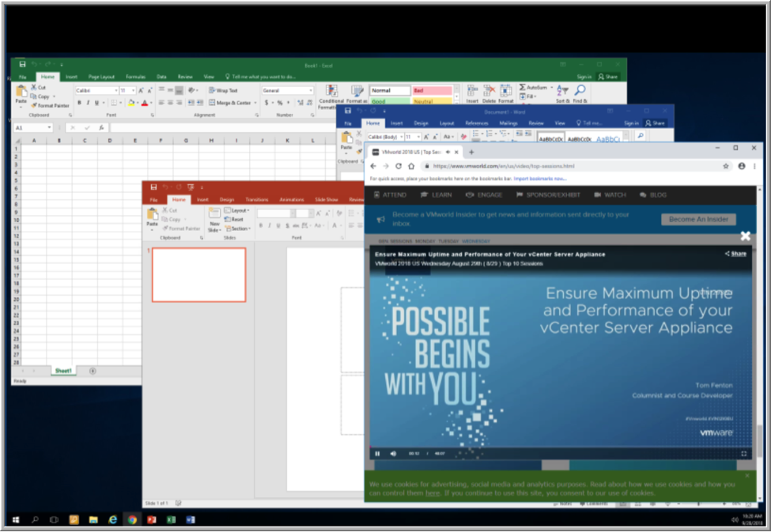Toggle text shadow in PowerPoint
771x532 pixels.
pyautogui.click(x=287, y=225)
